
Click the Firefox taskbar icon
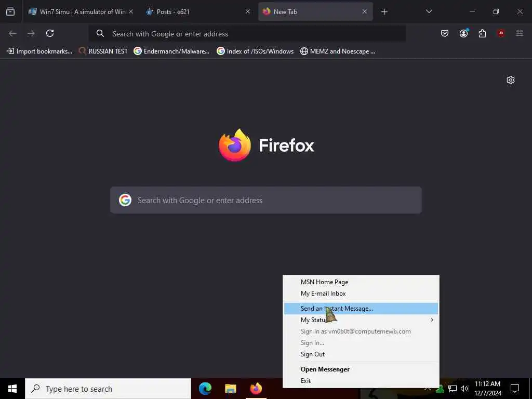point(256,389)
